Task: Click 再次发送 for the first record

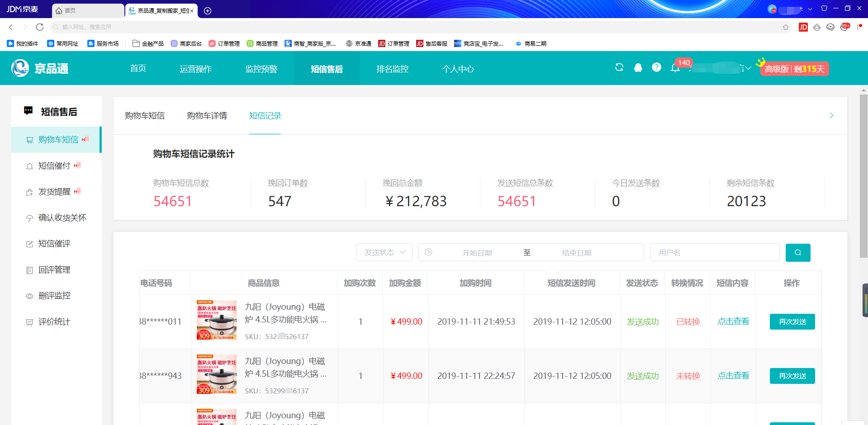Action: (792, 322)
